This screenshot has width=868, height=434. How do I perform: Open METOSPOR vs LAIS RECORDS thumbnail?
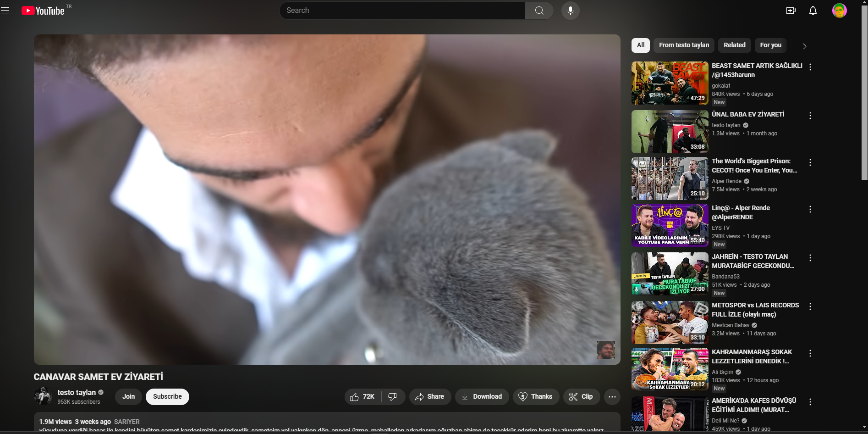670,323
